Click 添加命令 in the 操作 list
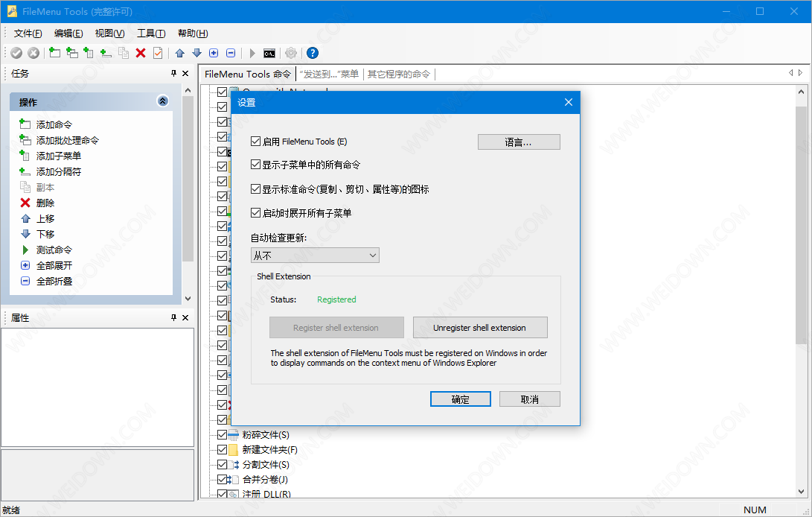812x517 pixels. (x=54, y=125)
